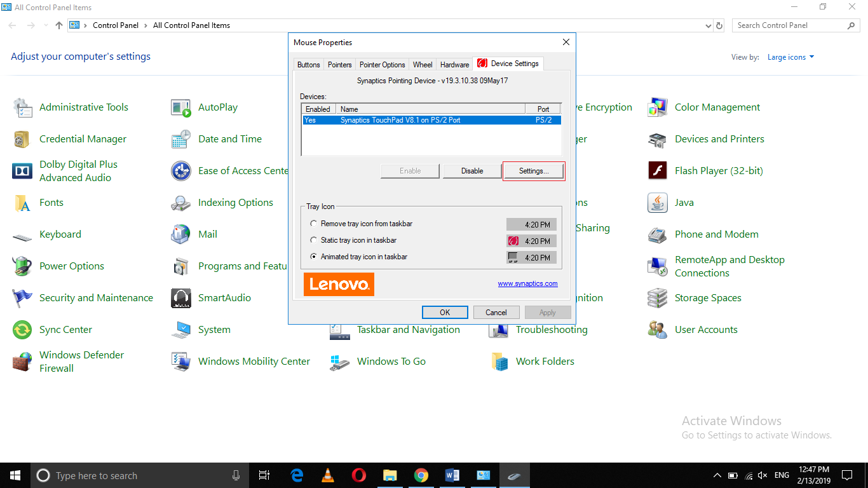The width and height of the screenshot is (868, 488).
Task: Expand the address bar history dropdown
Action: 708,25
